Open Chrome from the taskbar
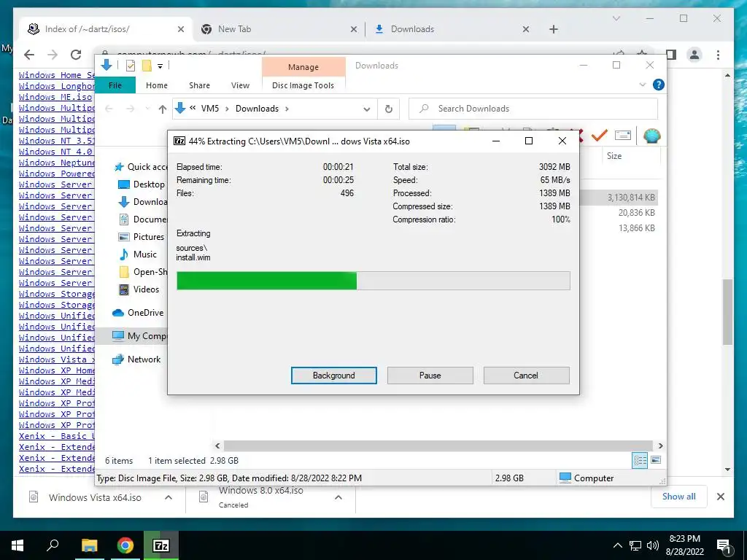The width and height of the screenshot is (747, 560). [125, 545]
